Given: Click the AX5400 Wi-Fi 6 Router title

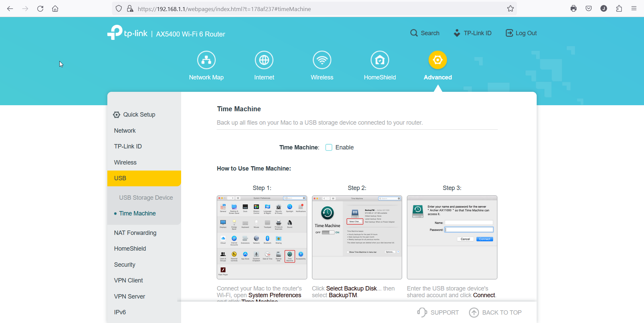Looking at the screenshot, I should 191,34.
